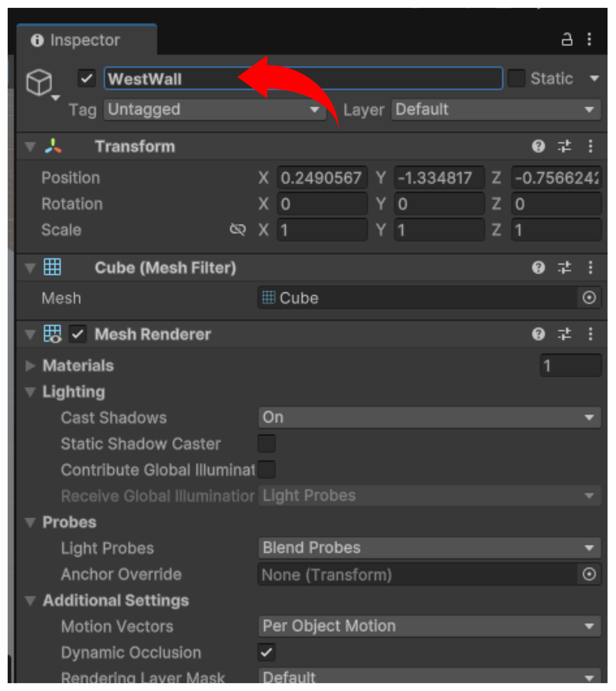
Task: Open Transform presets slider icon
Action: pyautogui.click(x=564, y=146)
